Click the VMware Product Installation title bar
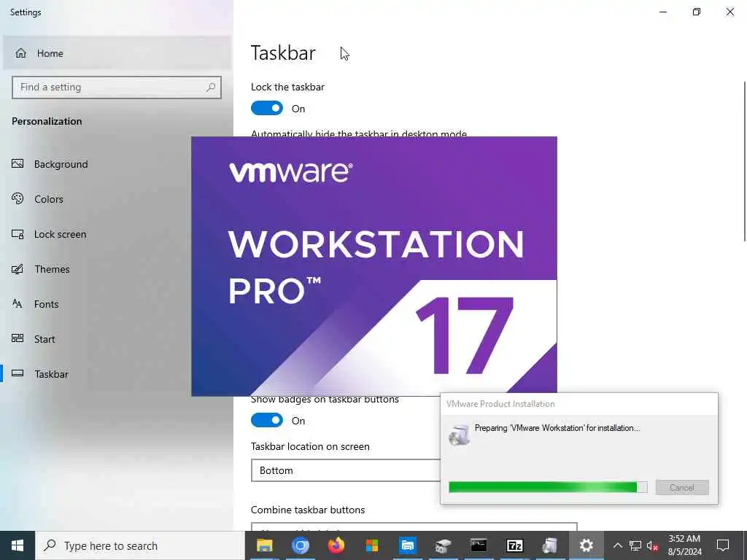 [x=578, y=404]
